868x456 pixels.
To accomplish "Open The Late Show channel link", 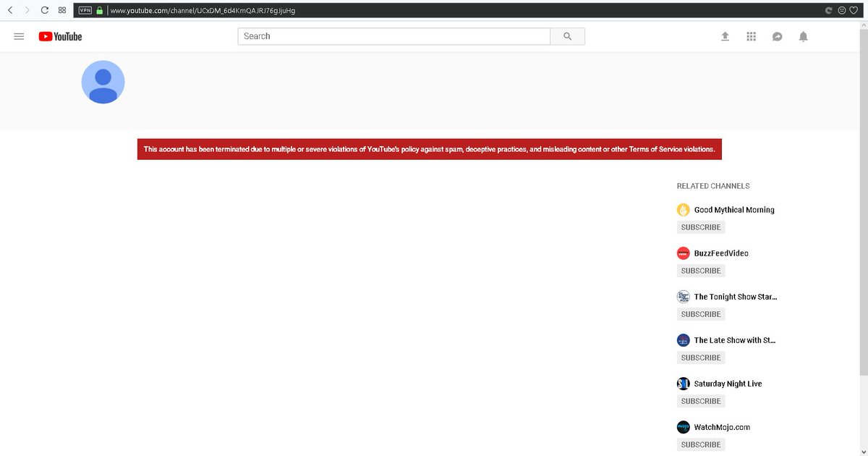I will pyautogui.click(x=735, y=340).
